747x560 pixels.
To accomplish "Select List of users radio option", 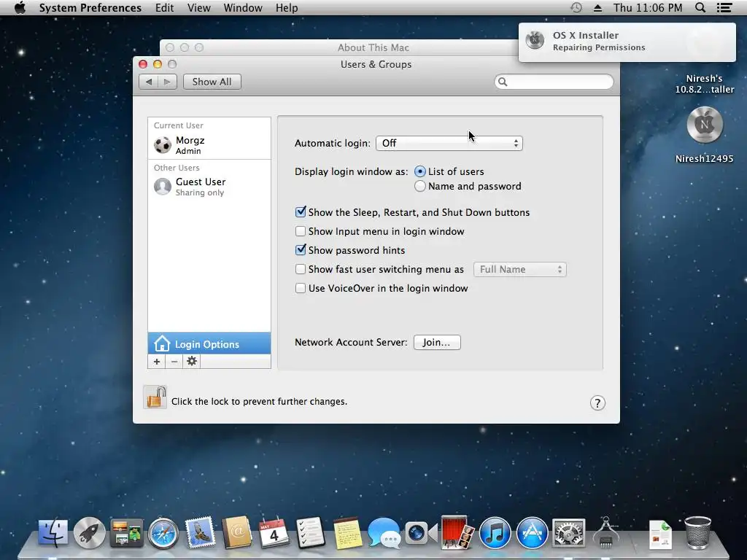I will click(x=419, y=171).
